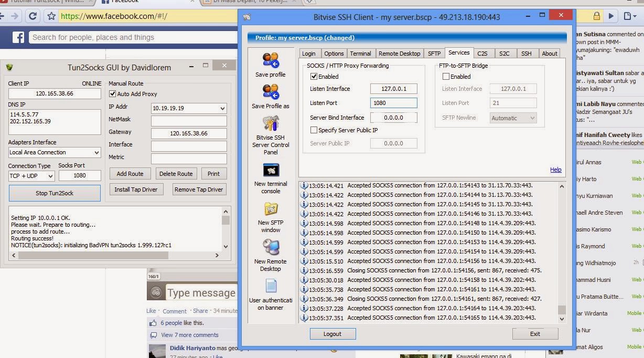The image size is (644, 358).
Task: Click down arrow of Bitvise log scrollbar
Action: coord(562,318)
